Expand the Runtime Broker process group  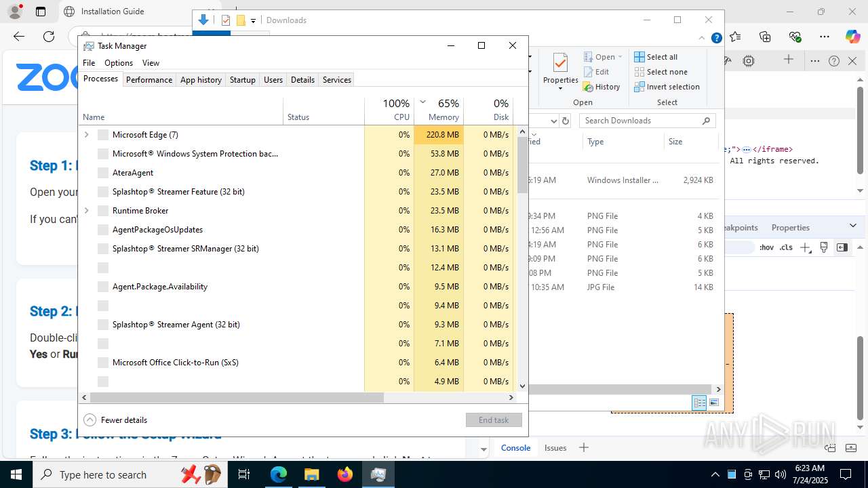point(86,211)
